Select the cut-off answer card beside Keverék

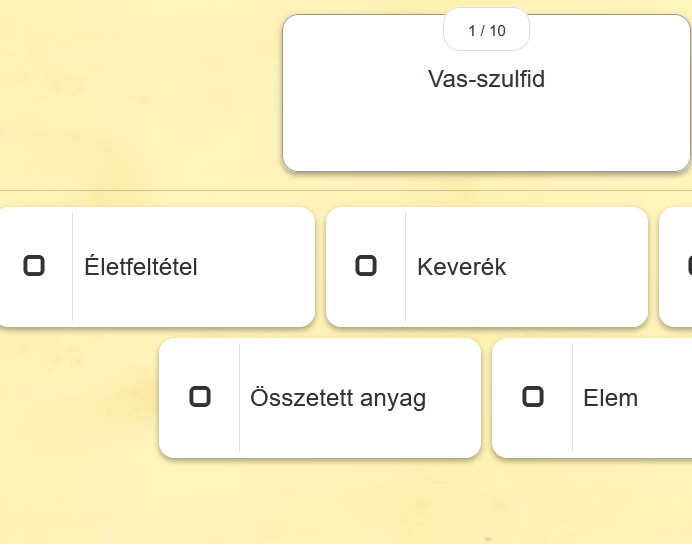click(x=675, y=267)
